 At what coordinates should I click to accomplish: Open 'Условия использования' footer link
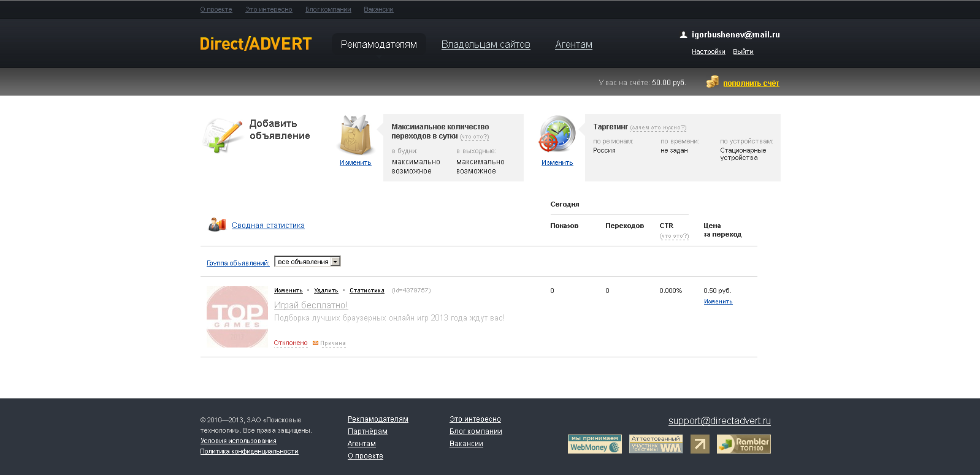[x=238, y=441]
